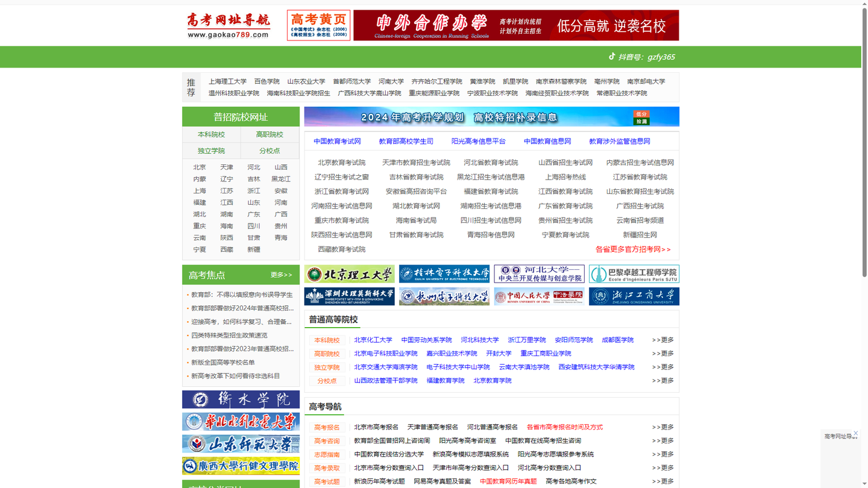Open 上海招考热线 link
The image size is (868, 488).
(565, 177)
